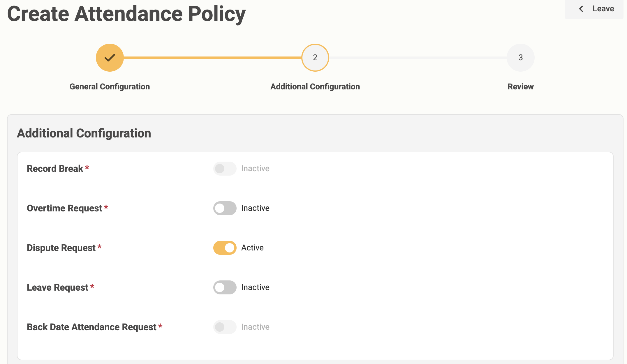Enable the Overtime Request toggle
The image size is (627, 364).
[x=225, y=208]
